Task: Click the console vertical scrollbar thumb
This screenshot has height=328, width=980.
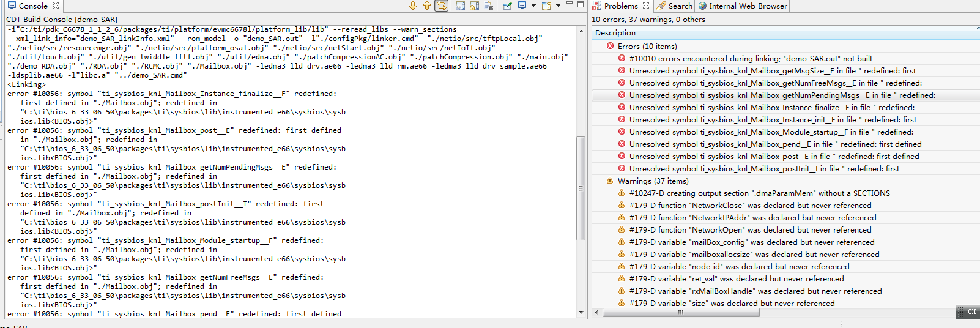Action: [x=581, y=188]
